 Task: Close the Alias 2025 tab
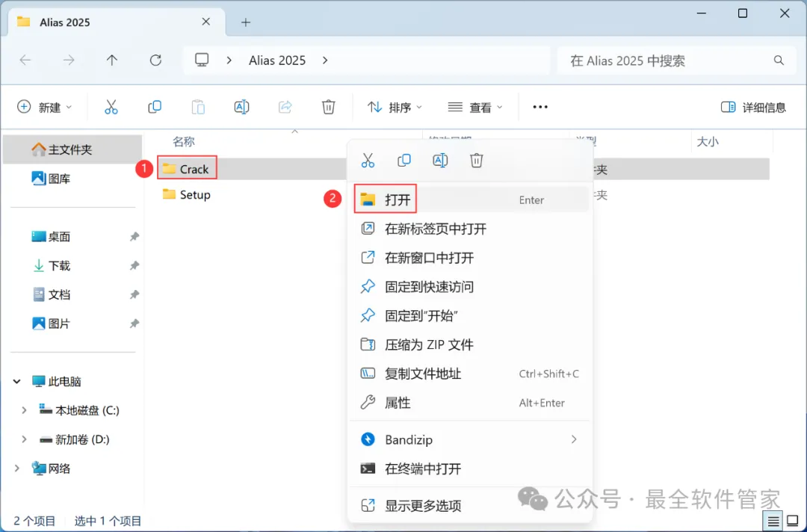pos(206,22)
